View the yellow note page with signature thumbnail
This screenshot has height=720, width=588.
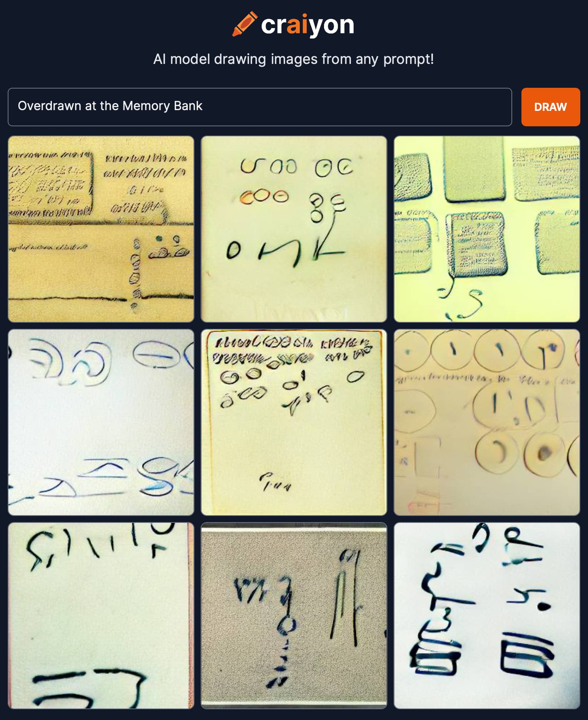[x=294, y=422]
